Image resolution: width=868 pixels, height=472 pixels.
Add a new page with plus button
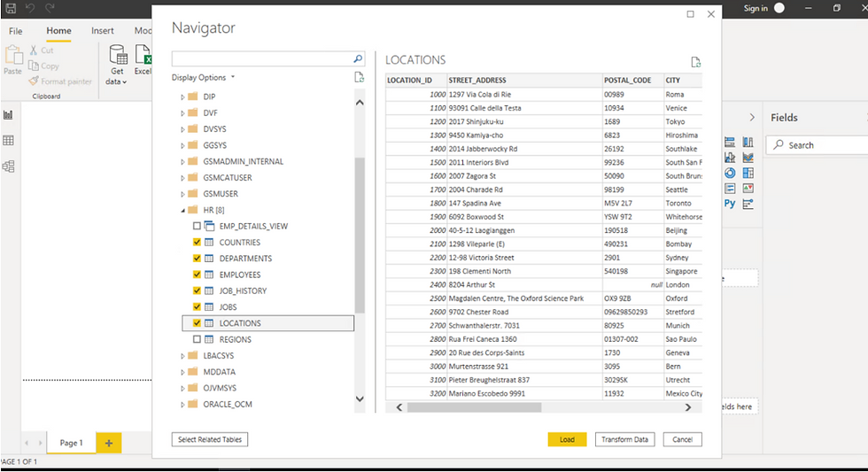point(109,443)
